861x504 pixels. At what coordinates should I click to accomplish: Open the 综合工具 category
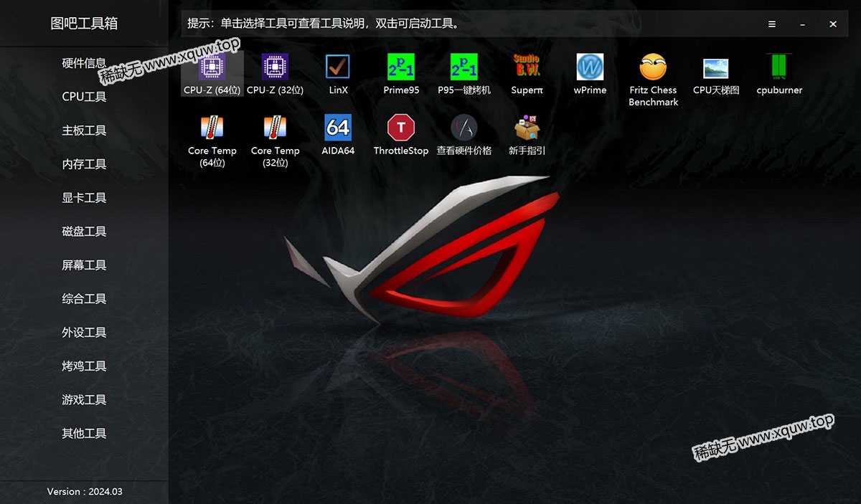pyautogui.click(x=84, y=299)
